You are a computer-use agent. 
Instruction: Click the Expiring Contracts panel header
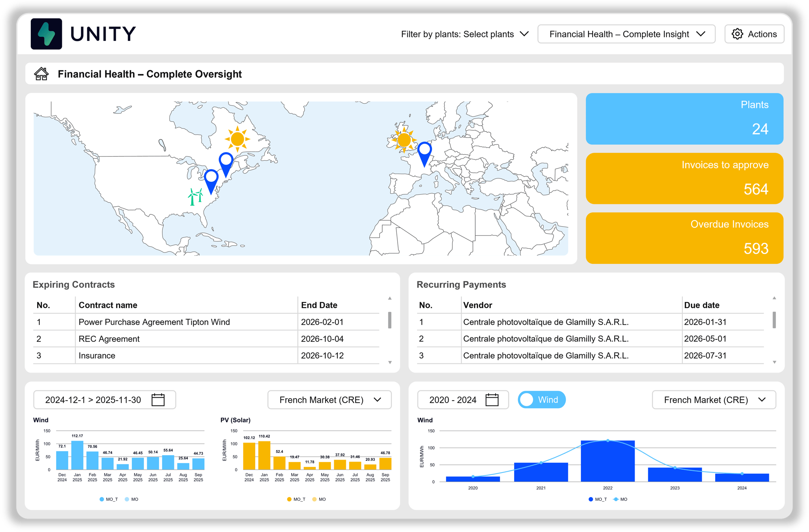click(74, 284)
